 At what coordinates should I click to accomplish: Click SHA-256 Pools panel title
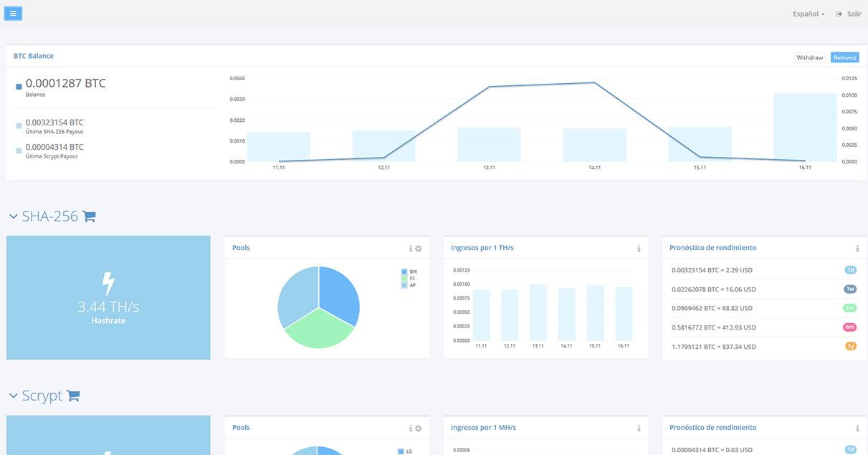point(241,248)
